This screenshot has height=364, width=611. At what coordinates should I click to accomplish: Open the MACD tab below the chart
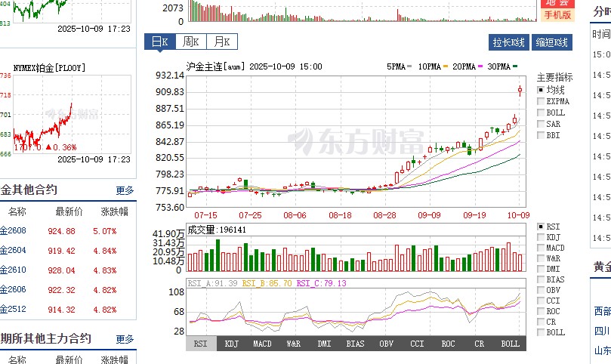(262, 344)
